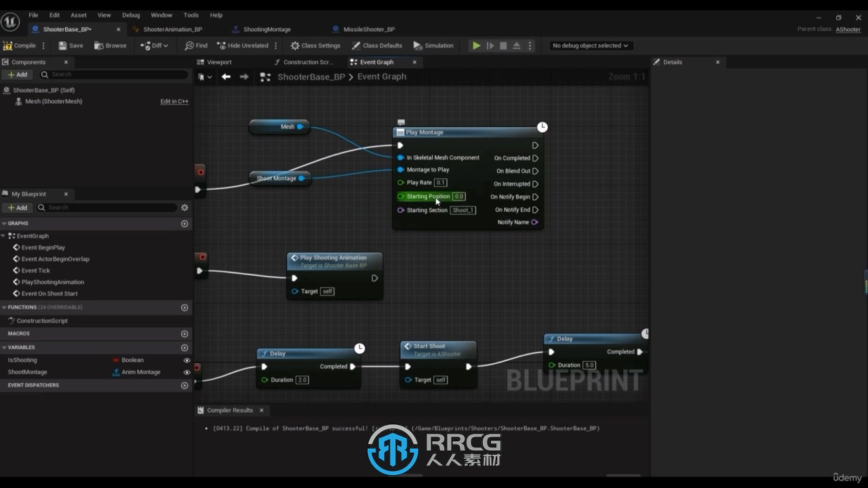868x488 pixels.
Task: Add a new function with plus icon
Action: click(x=184, y=307)
